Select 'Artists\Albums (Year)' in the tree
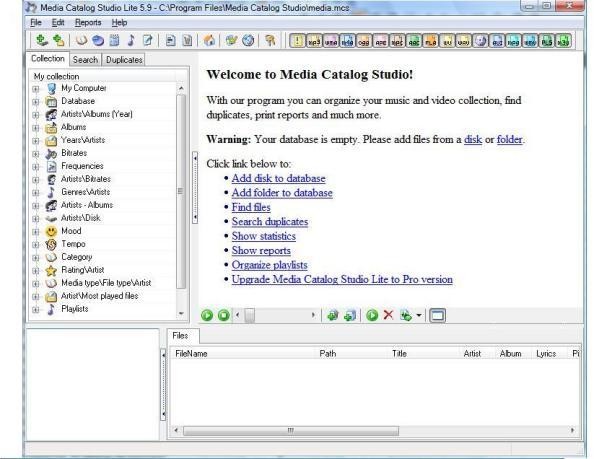The height and width of the screenshot is (459, 612). click(x=96, y=114)
